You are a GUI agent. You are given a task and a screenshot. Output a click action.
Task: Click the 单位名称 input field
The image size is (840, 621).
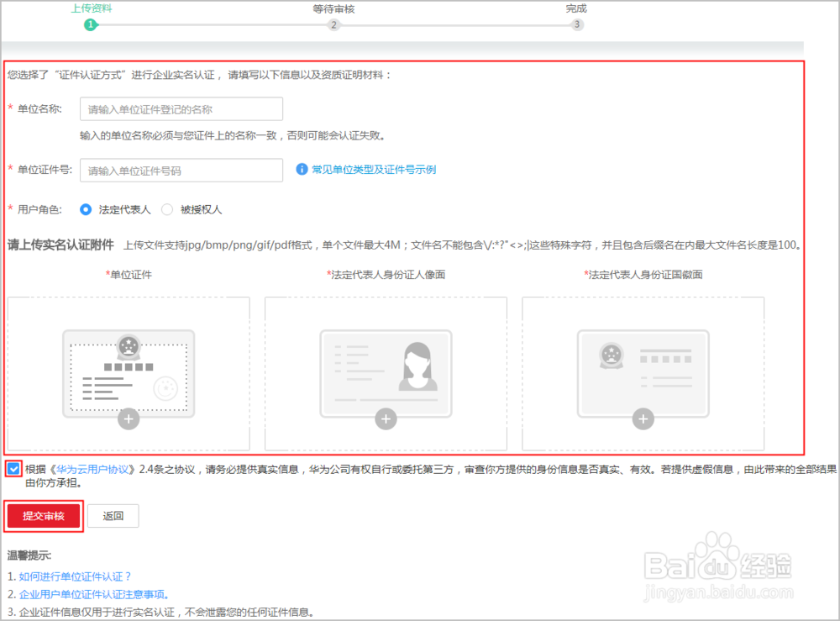pos(181,109)
